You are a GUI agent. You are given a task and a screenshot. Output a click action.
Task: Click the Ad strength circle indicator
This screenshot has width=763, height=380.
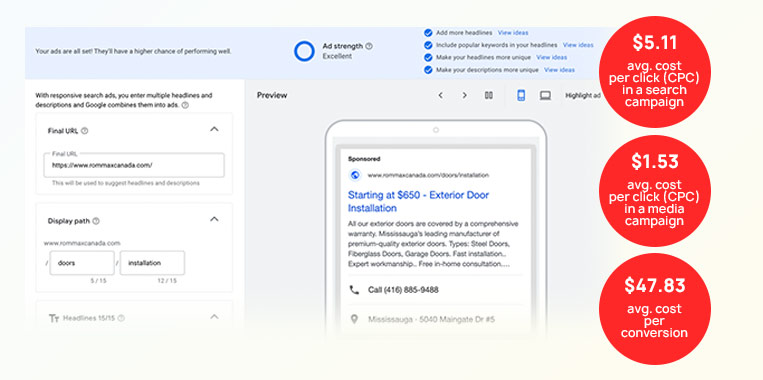tap(304, 51)
